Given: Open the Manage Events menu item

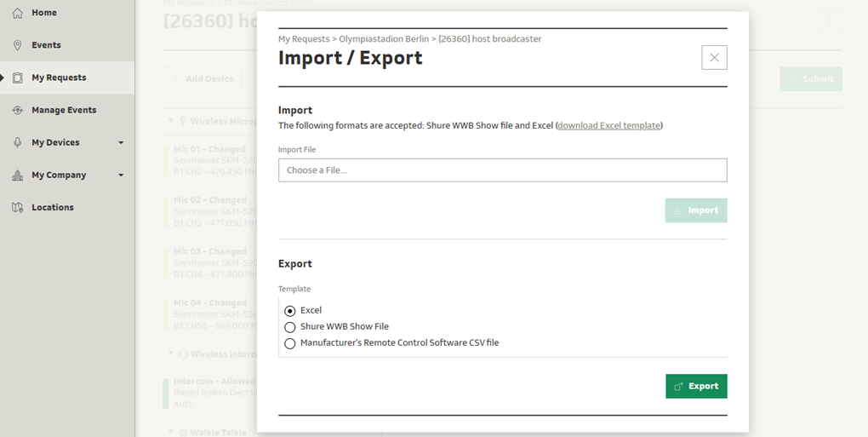Looking at the screenshot, I should click(64, 110).
